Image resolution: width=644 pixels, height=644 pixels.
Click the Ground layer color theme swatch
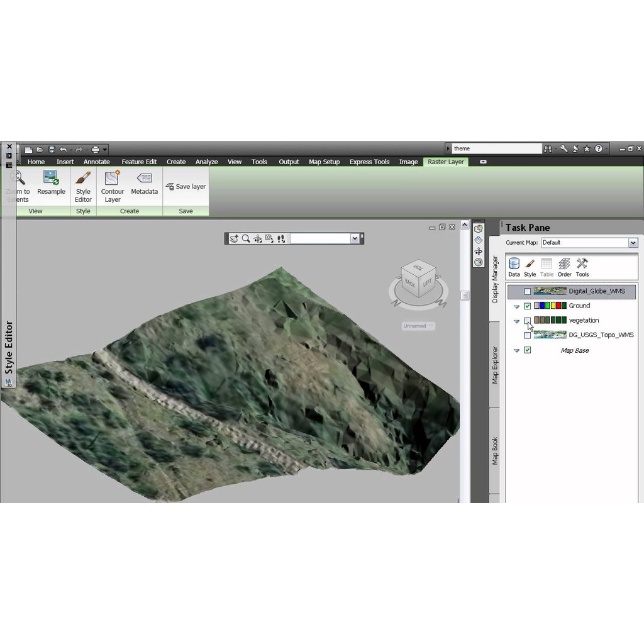coord(550,306)
